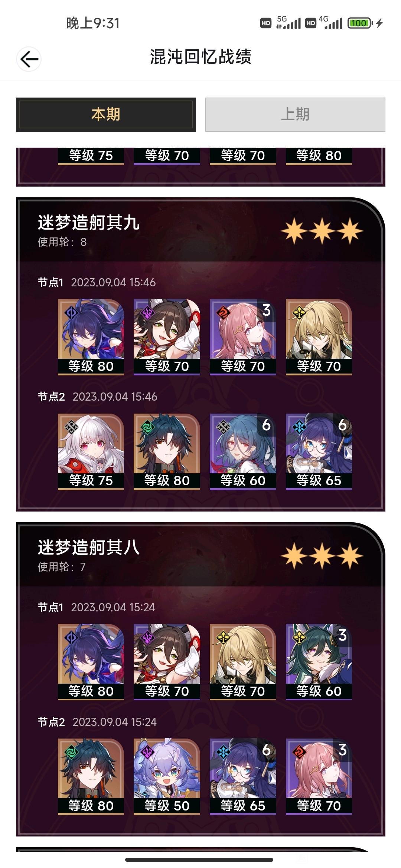Tap wind element icon on Blade in 其九 节点2
Viewport: 401px width, 868px height.
coord(147,427)
